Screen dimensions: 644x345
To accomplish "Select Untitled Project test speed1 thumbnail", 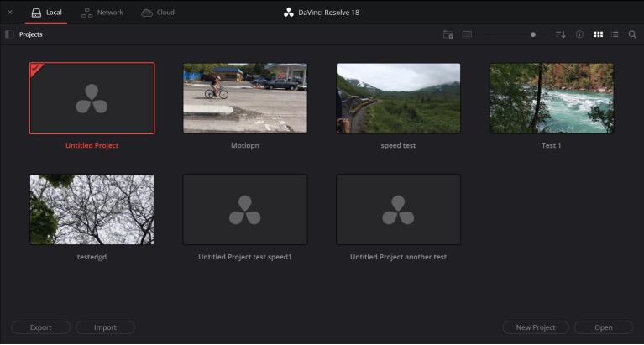I will coord(245,210).
